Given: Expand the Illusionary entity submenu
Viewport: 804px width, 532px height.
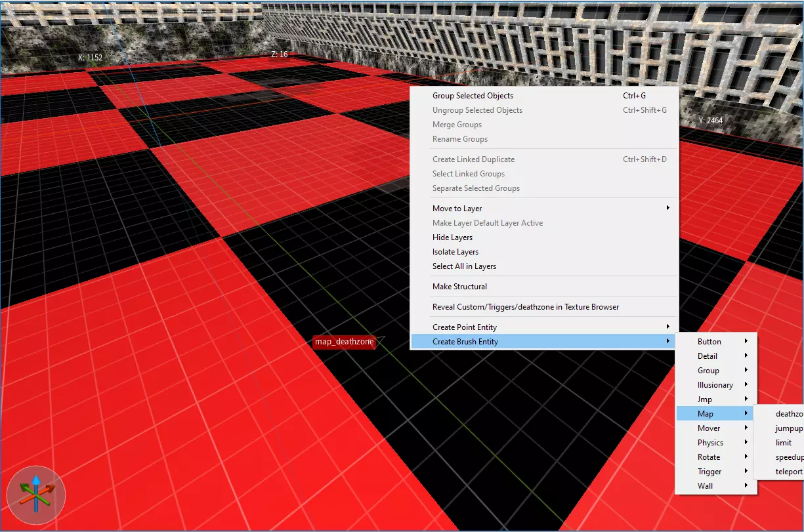Looking at the screenshot, I should [715, 385].
